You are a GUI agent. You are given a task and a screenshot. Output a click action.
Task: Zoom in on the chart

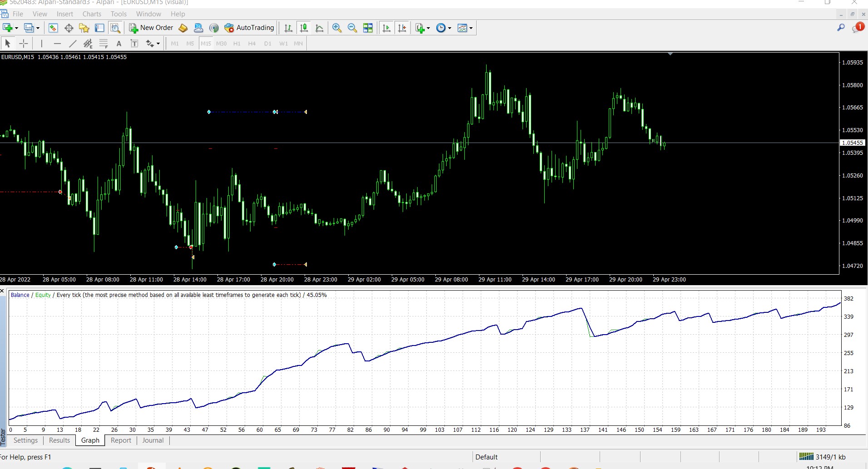tap(337, 28)
